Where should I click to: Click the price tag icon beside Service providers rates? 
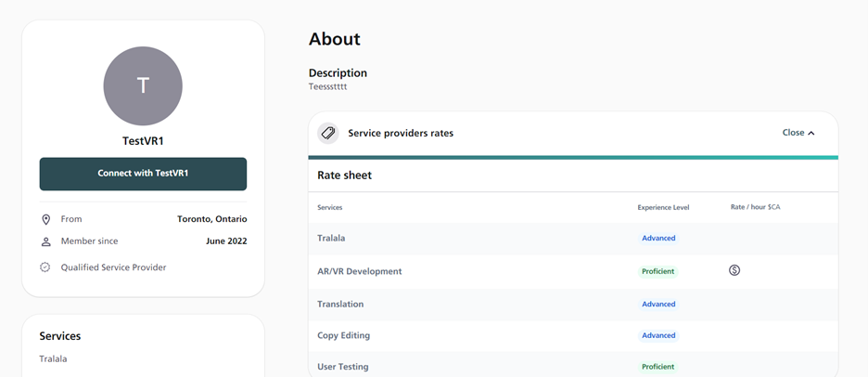pyautogui.click(x=327, y=133)
